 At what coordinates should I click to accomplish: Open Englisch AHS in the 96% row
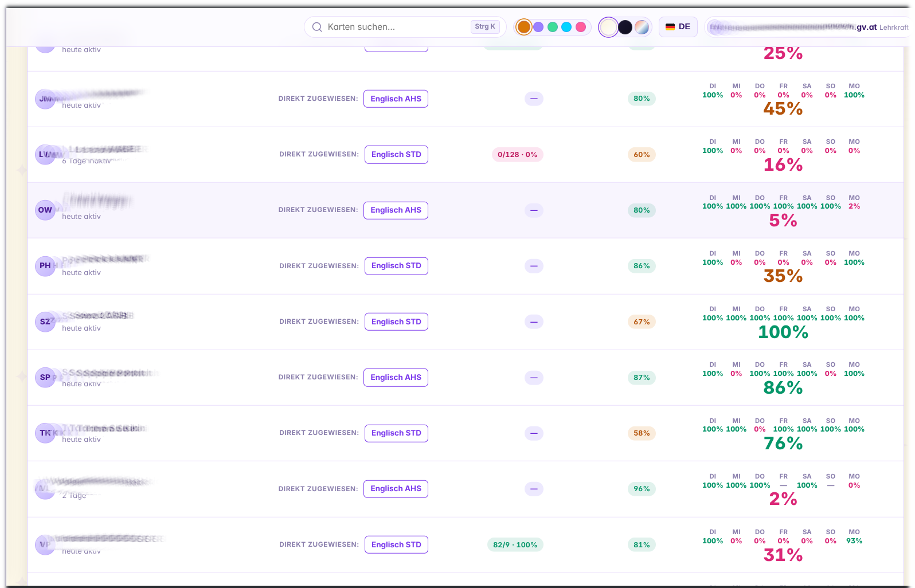396,489
